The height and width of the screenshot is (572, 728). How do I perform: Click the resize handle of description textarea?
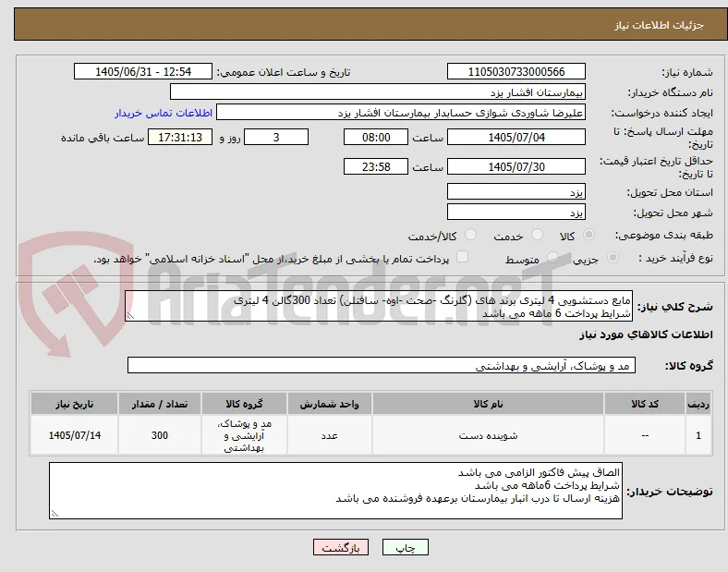click(130, 316)
